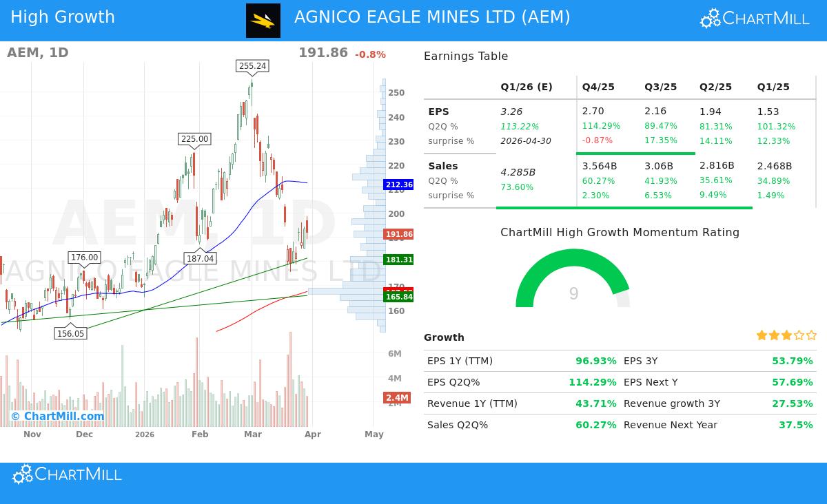The height and width of the screenshot is (504, 827).
Task: Expand the Growth section header
Action: pyautogui.click(x=444, y=337)
